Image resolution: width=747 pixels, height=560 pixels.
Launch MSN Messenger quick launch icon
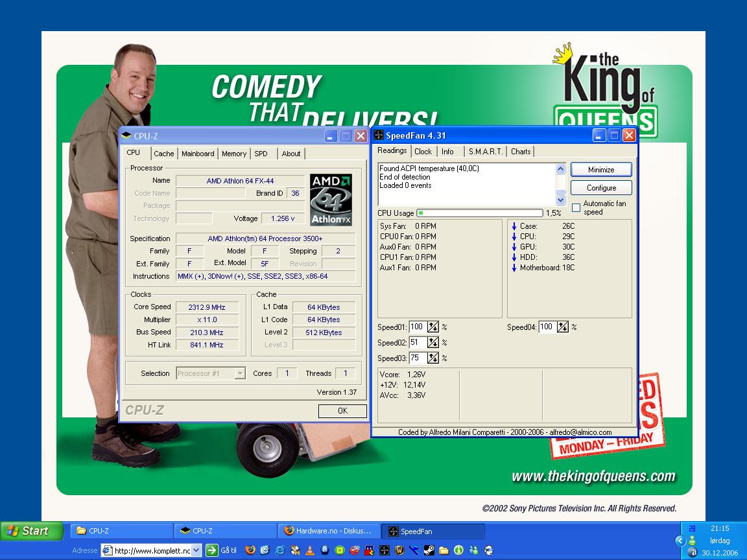coord(473,550)
